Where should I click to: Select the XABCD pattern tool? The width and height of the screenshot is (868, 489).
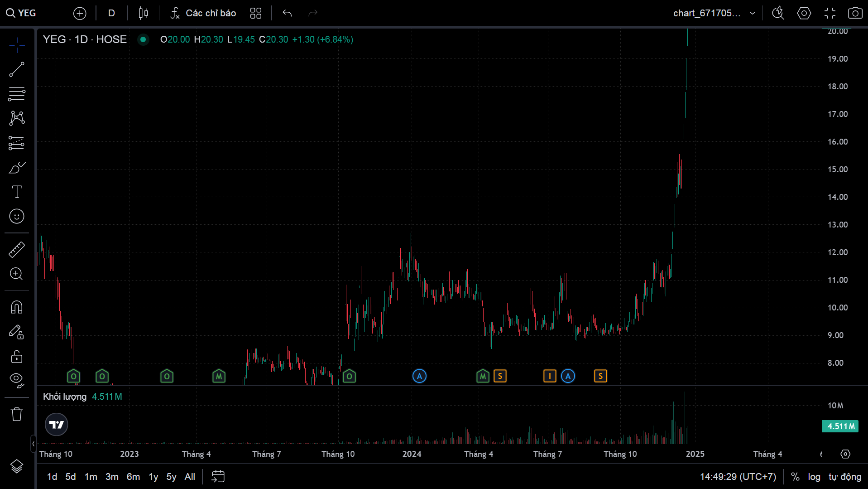click(x=17, y=118)
